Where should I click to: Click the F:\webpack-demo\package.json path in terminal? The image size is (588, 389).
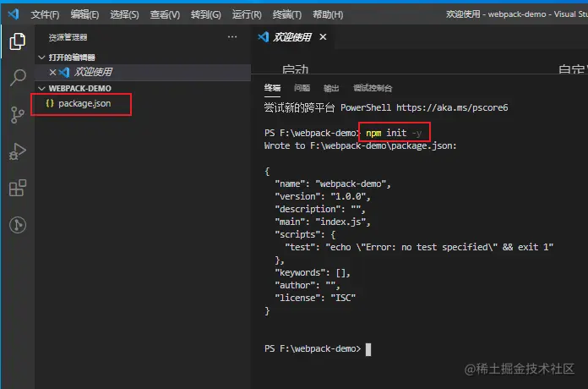tap(383, 145)
